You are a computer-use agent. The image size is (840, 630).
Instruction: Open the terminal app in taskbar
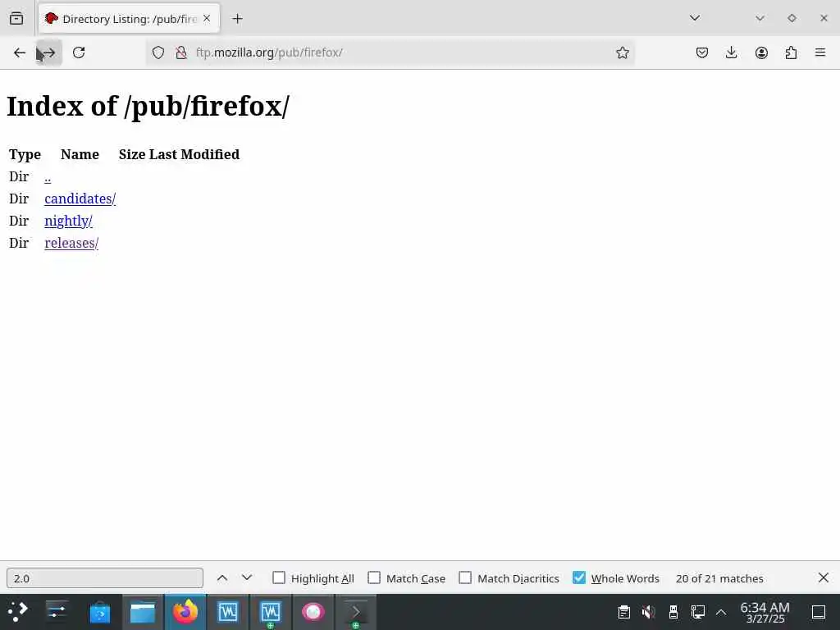(356, 612)
